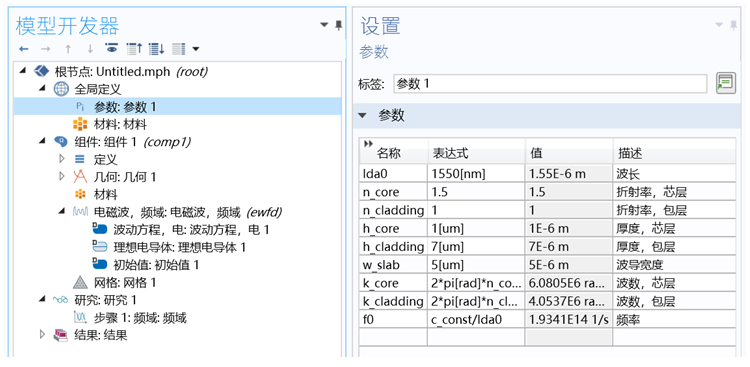Click the study icon of 研究 1
The height and width of the screenshot is (367, 750).
[x=61, y=300]
